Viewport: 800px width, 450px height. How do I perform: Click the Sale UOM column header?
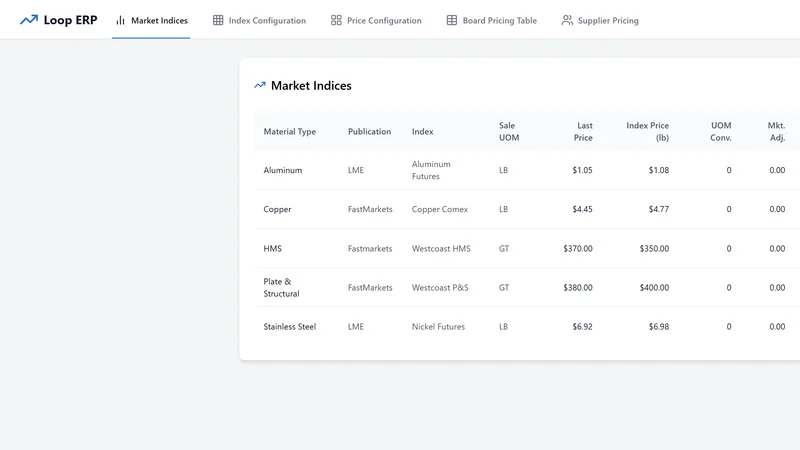coord(509,132)
